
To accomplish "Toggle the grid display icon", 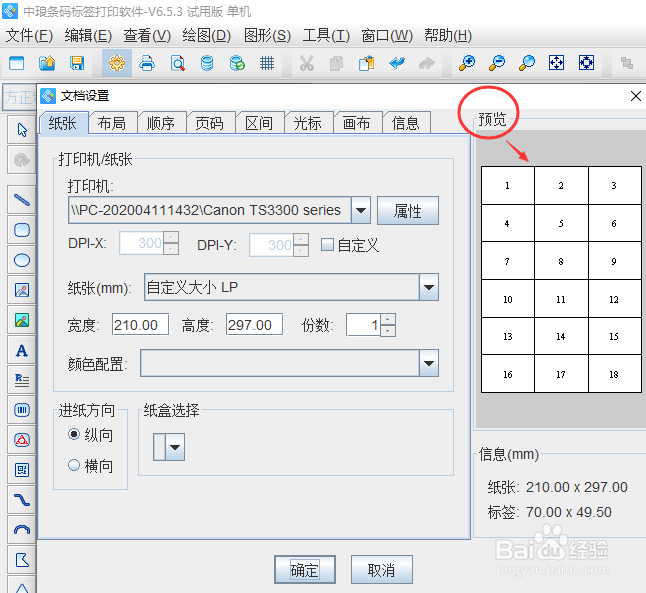I will [x=267, y=63].
